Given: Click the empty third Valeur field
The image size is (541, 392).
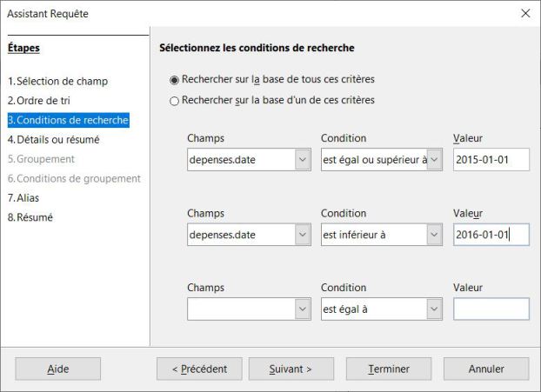Looking at the screenshot, I should point(491,309).
